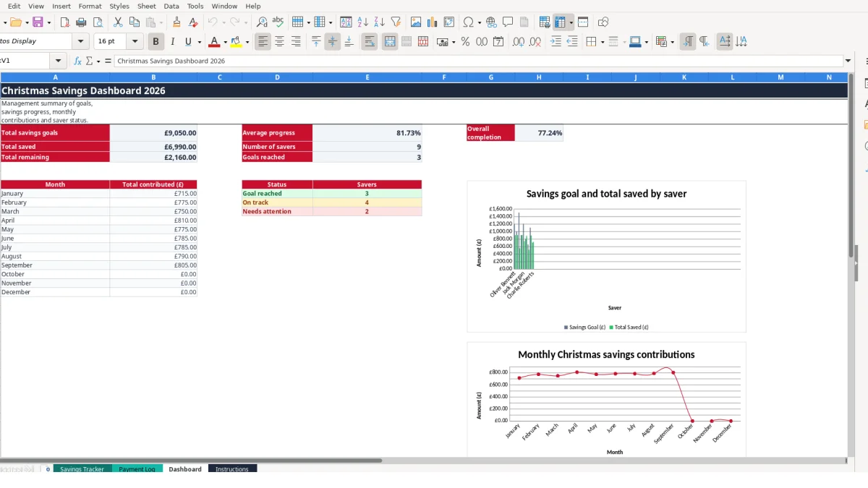The height and width of the screenshot is (488, 868).
Task: Open the font color dropdown arrow
Action: tap(225, 42)
